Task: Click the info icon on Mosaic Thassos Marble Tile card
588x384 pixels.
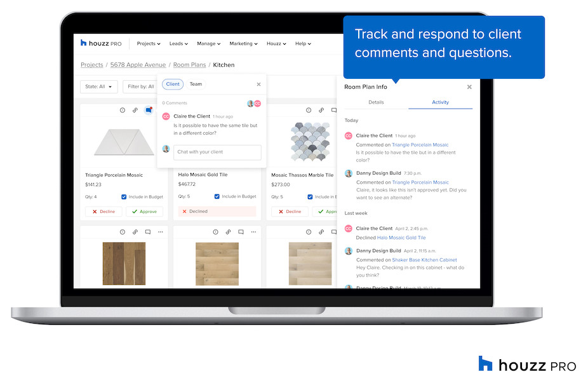Action: click(x=309, y=110)
